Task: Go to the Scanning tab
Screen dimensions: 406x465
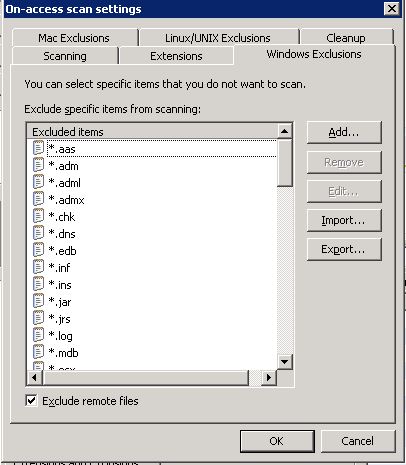Action: point(65,56)
